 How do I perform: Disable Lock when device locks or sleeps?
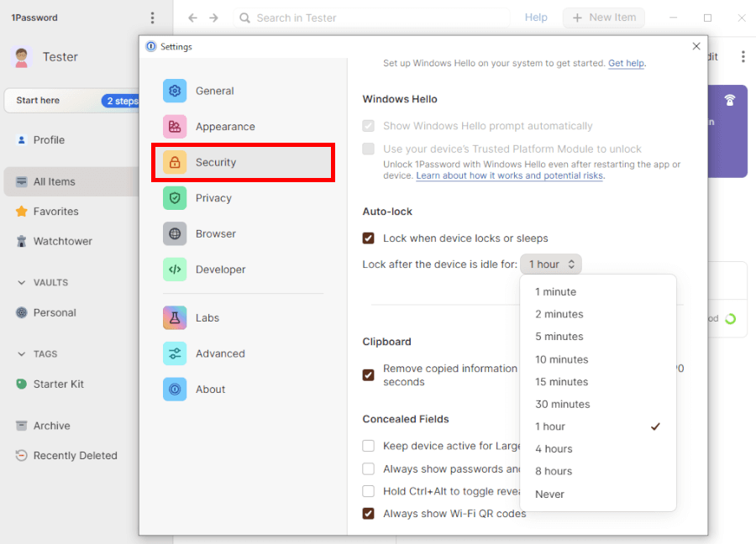[x=368, y=238]
